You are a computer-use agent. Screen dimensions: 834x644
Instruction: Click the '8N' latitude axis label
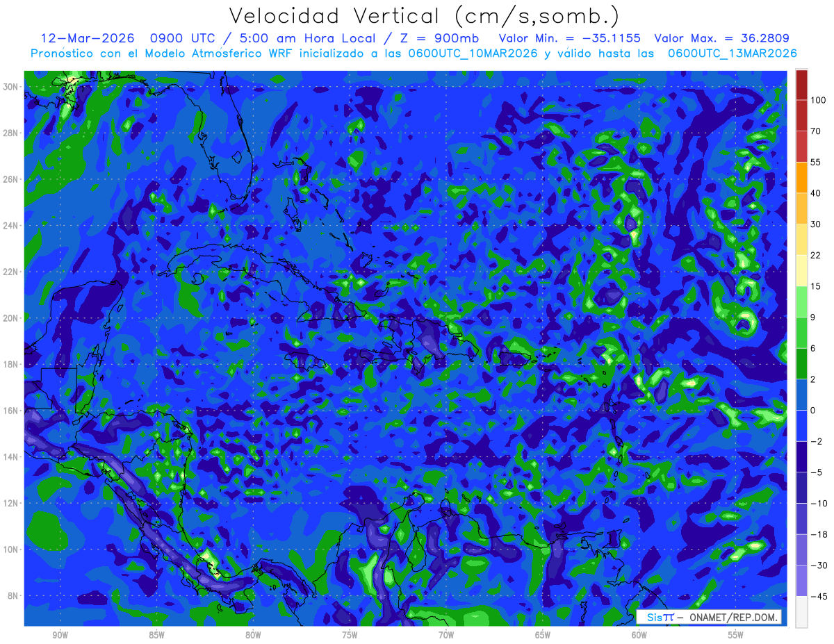click(14, 596)
